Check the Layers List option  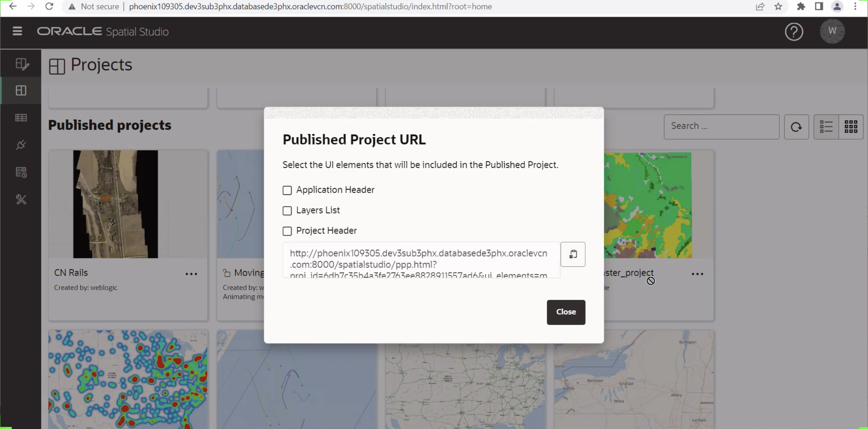click(287, 211)
